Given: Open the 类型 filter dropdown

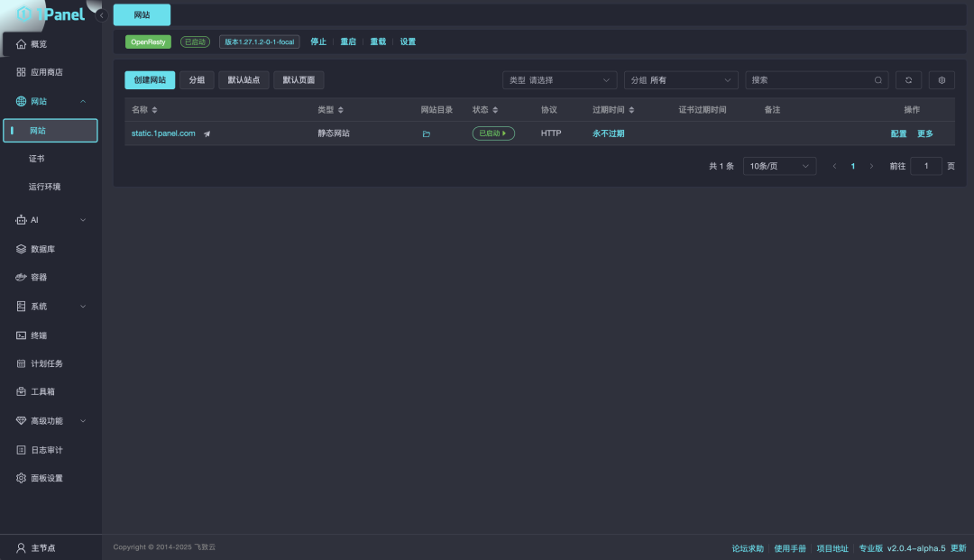Looking at the screenshot, I should pos(559,80).
